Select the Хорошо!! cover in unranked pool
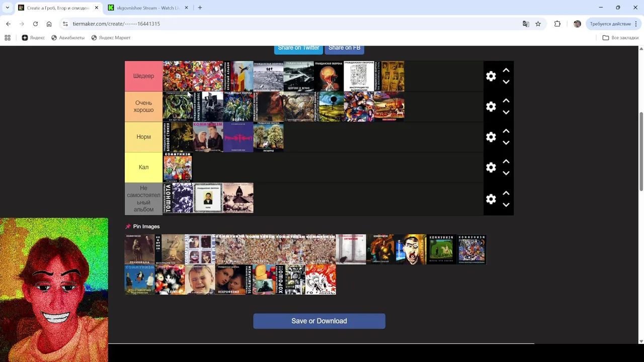644x362 pixels. point(290,280)
